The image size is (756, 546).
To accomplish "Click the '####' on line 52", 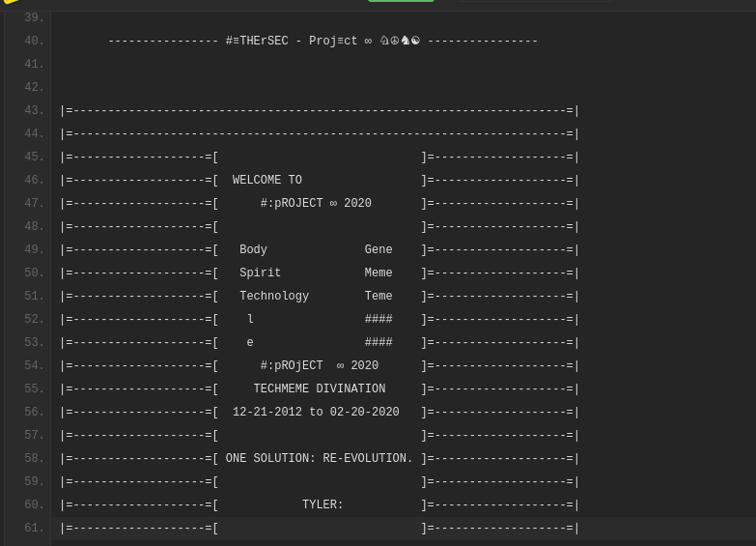I will pos(378,319).
